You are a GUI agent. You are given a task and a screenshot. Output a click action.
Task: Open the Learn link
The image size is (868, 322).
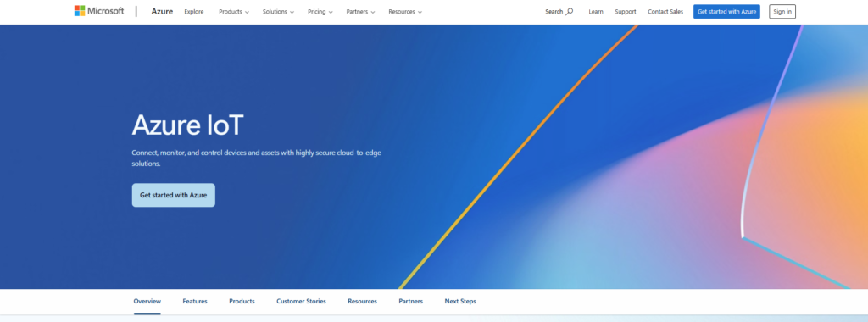[596, 12]
